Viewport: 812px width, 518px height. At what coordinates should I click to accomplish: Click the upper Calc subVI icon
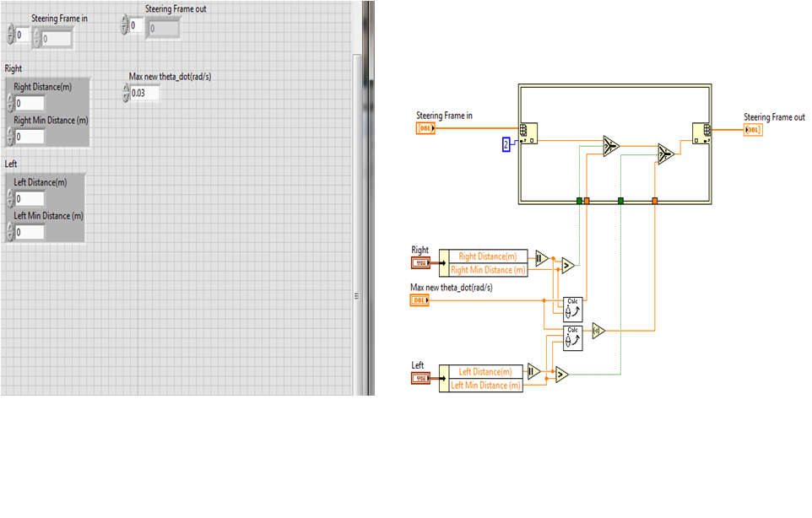(x=572, y=305)
